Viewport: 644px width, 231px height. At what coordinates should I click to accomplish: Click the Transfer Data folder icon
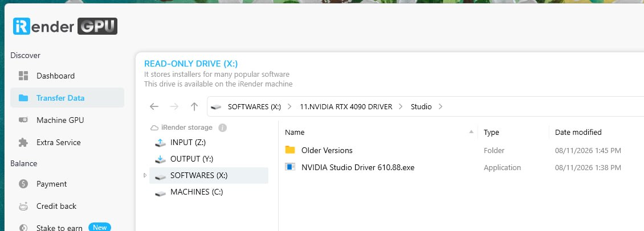click(x=23, y=98)
